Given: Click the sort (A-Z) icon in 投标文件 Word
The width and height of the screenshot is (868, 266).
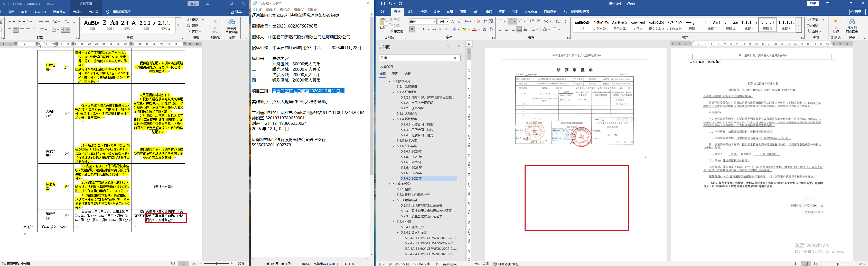Looking at the screenshot, I should (x=558, y=21).
